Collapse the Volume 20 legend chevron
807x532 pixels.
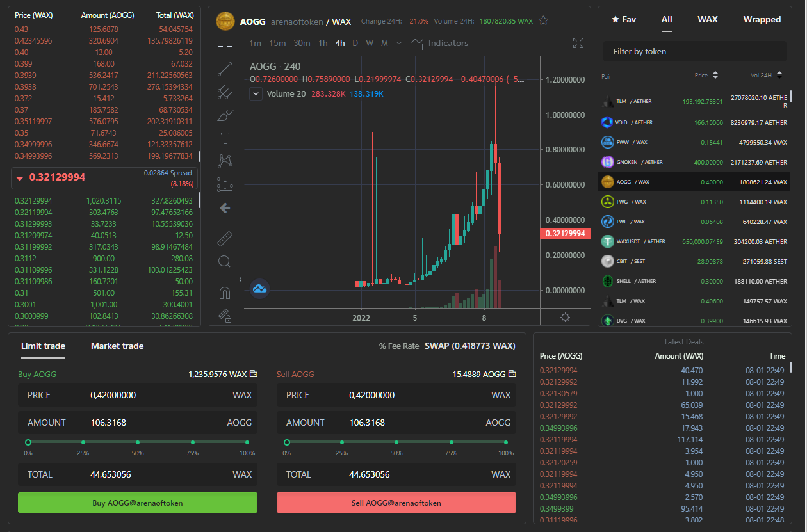(x=256, y=93)
